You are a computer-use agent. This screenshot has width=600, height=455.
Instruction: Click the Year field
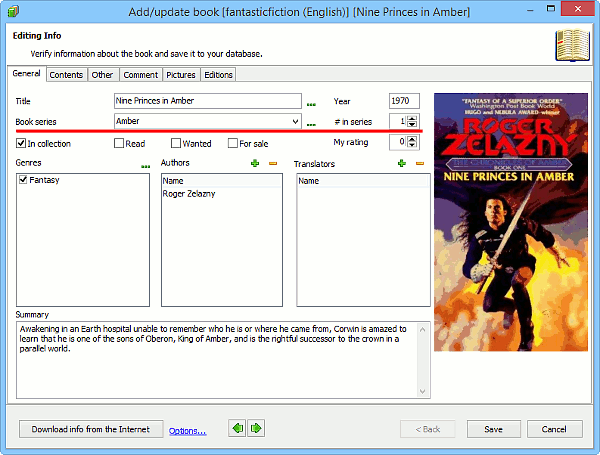[404, 101]
